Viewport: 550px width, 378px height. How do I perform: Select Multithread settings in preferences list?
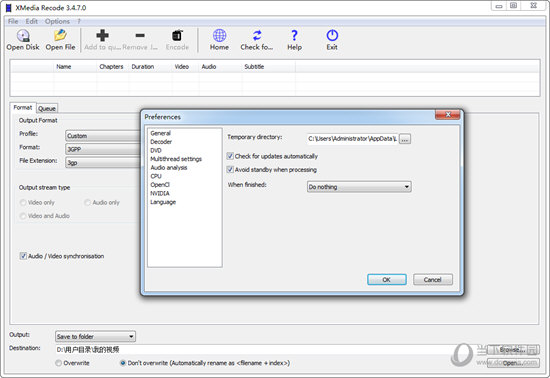point(176,159)
